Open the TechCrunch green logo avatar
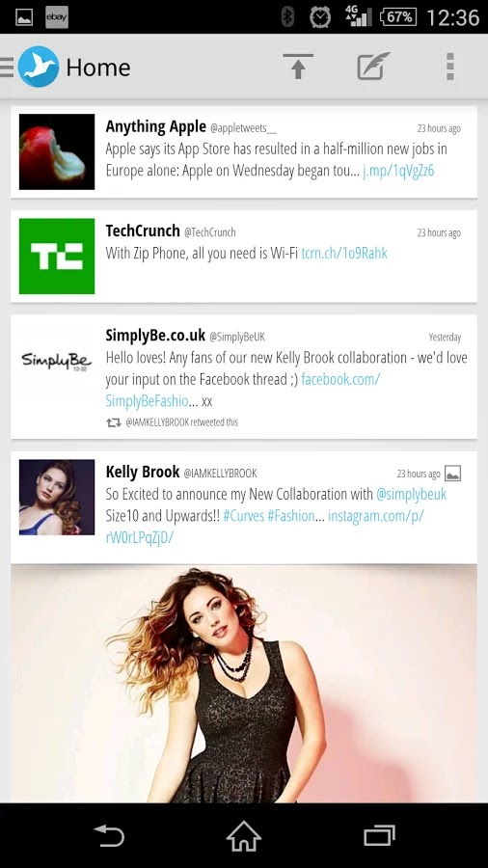The height and width of the screenshot is (868, 488). (57, 256)
